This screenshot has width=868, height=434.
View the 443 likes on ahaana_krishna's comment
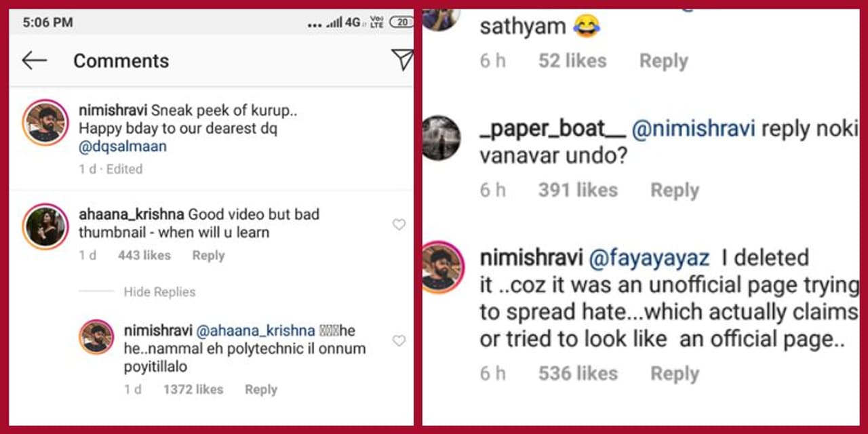(x=144, y=256)
